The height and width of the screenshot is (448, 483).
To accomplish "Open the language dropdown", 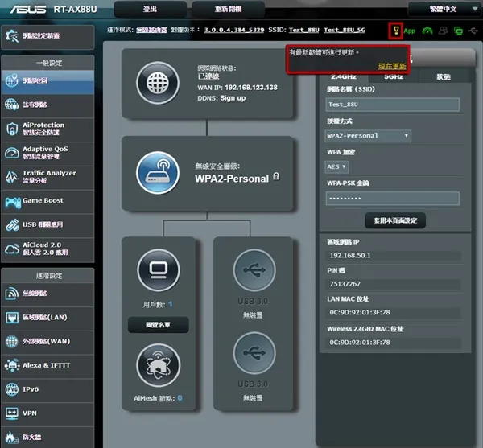I will (445, 9).
